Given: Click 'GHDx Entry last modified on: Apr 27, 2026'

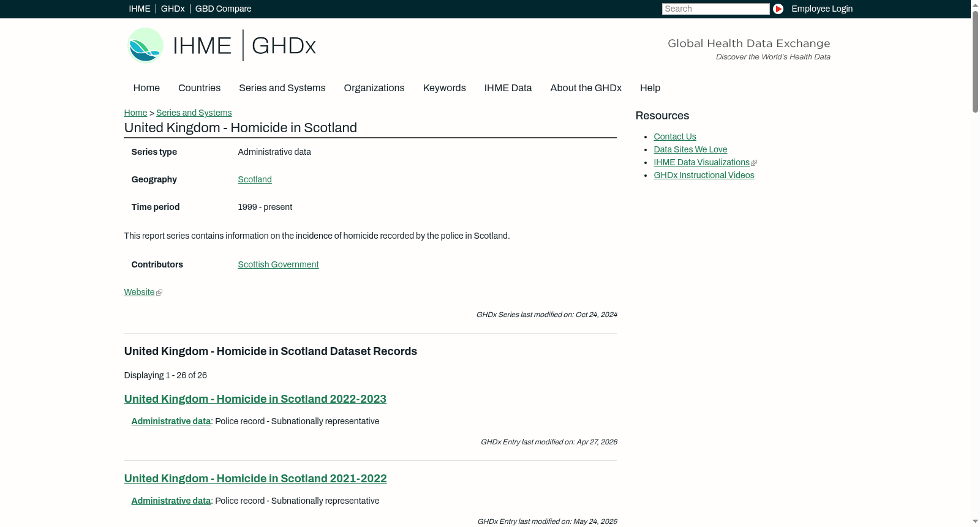Looking at the screenshot, I should pos(549,442).
